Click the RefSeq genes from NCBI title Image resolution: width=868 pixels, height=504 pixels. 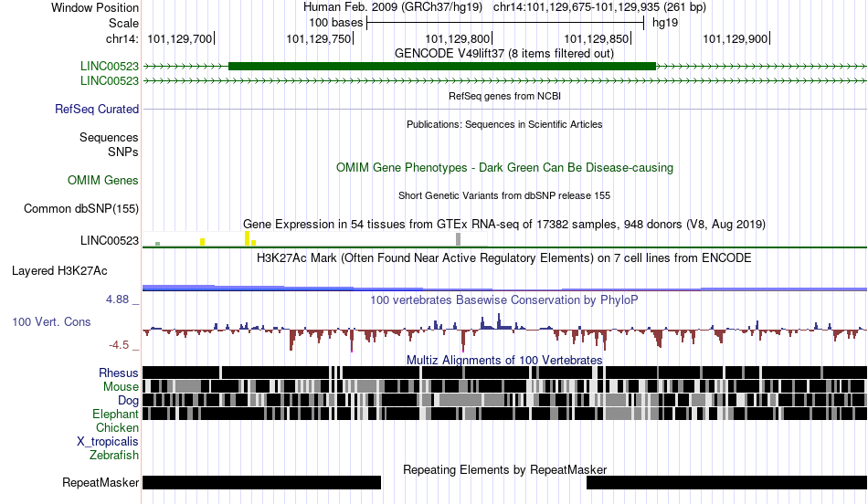[504, 96]
